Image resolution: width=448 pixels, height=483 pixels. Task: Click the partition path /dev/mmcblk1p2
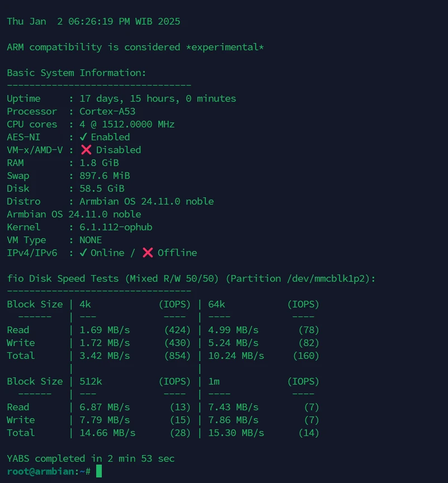point(328,278)
